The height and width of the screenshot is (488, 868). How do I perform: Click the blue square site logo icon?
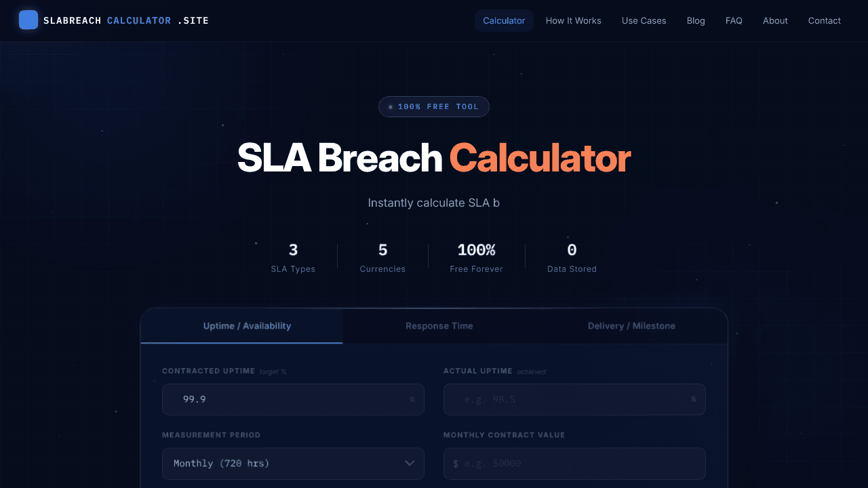[28, 20]
